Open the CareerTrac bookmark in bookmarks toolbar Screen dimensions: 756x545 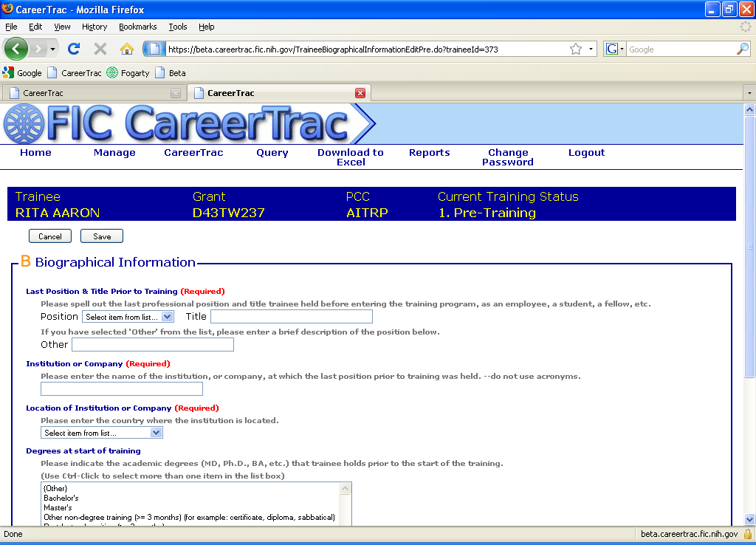coord(75,73)
